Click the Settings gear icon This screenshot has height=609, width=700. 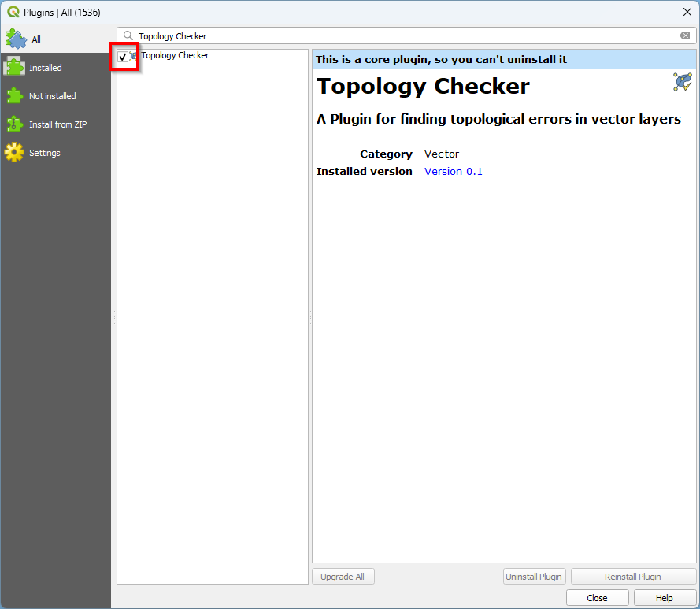point(15,153)
